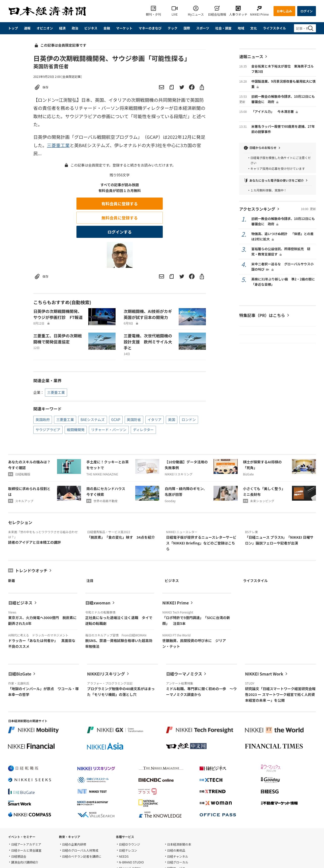Open 棋士が探索するAI将棋の「死角」 thumbnail
The image size is (324, 868).
(304, 466)
